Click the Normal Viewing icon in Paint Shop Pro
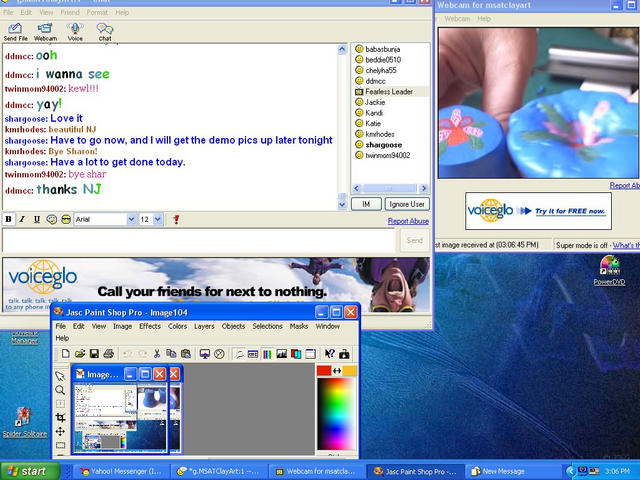Image resolution: width=640 pixels, height=480 pixels. pos(220,354)
